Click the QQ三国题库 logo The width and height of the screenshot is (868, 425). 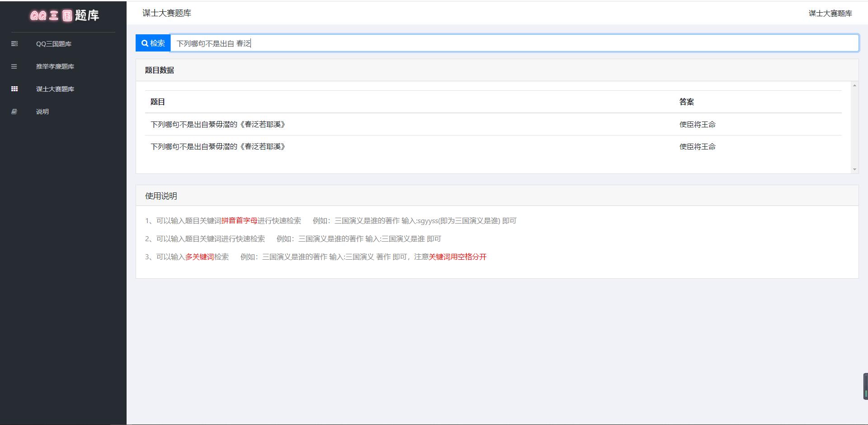pos(64,16)
